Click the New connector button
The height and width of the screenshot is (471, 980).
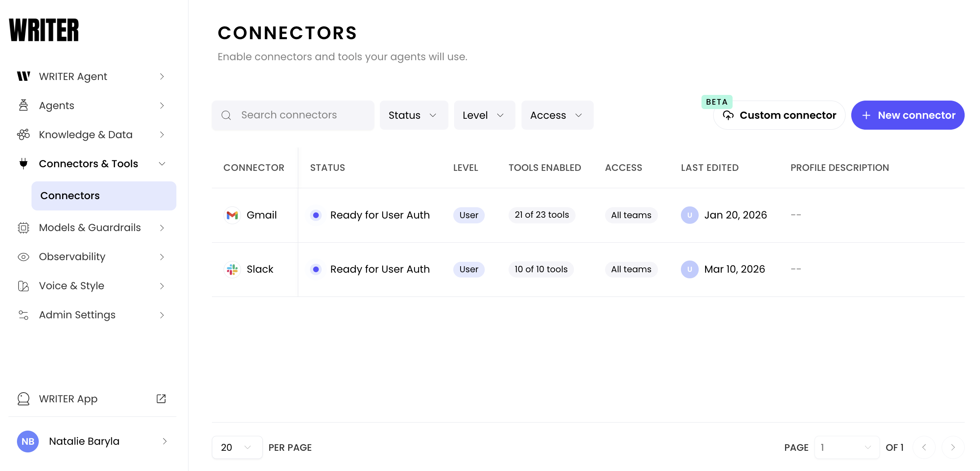click(907, 115)
